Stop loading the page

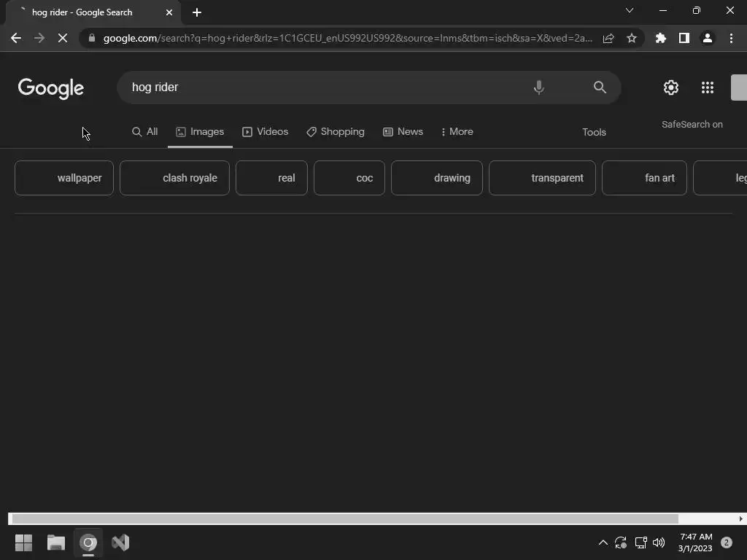click(63, 38)
